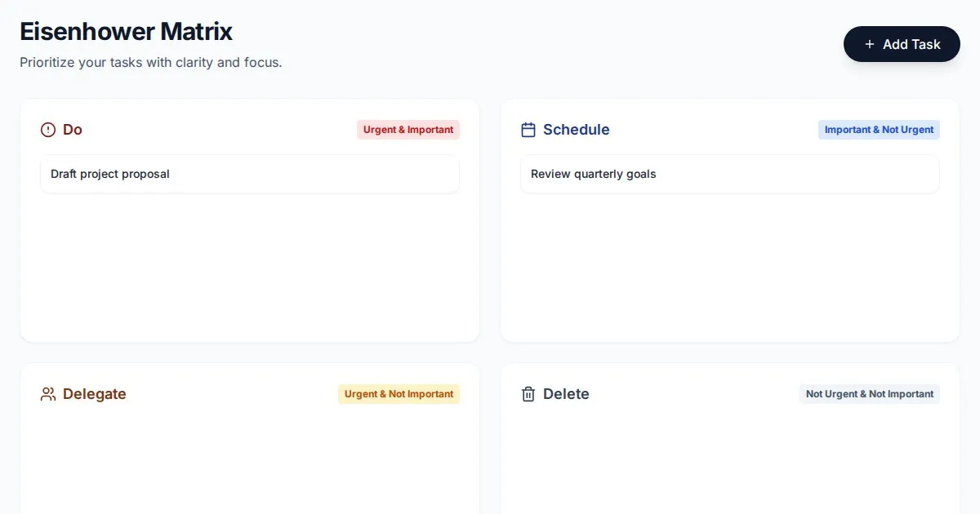Click the trash can icon beside Delete
Screen dimensions: 980x514
coord(528,394)
